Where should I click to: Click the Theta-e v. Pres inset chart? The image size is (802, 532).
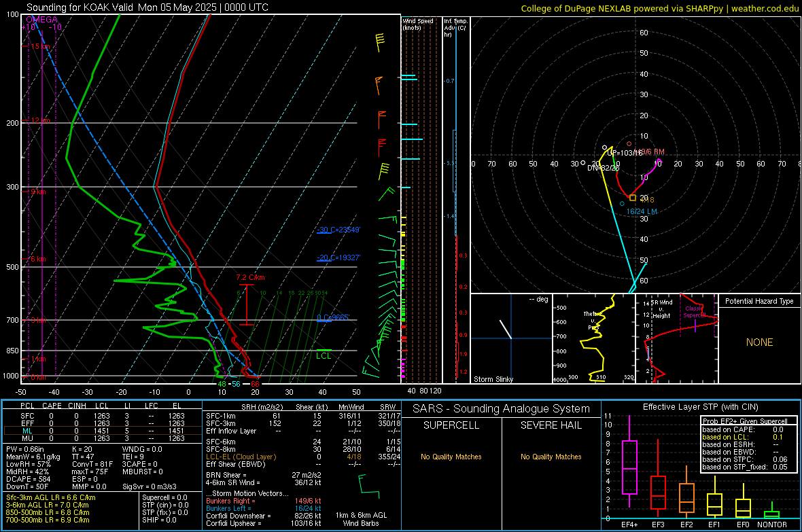[x=593, y=338]
